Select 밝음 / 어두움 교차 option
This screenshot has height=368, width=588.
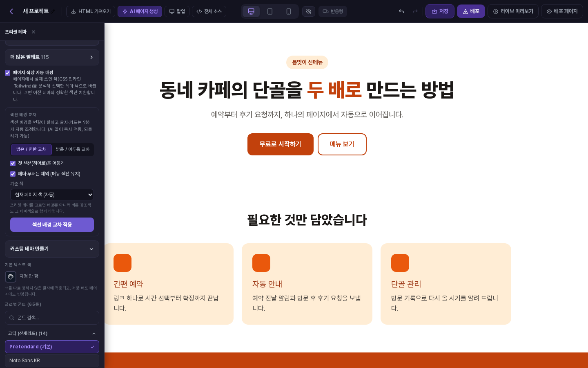click(73, 150)
